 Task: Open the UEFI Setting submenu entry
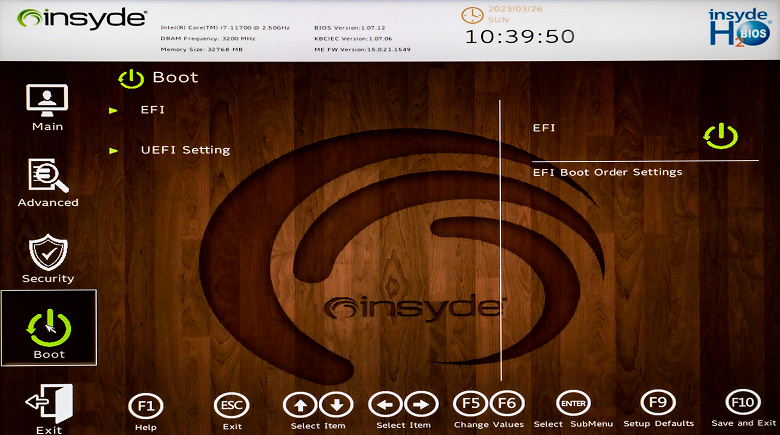(x=186, y=150)
